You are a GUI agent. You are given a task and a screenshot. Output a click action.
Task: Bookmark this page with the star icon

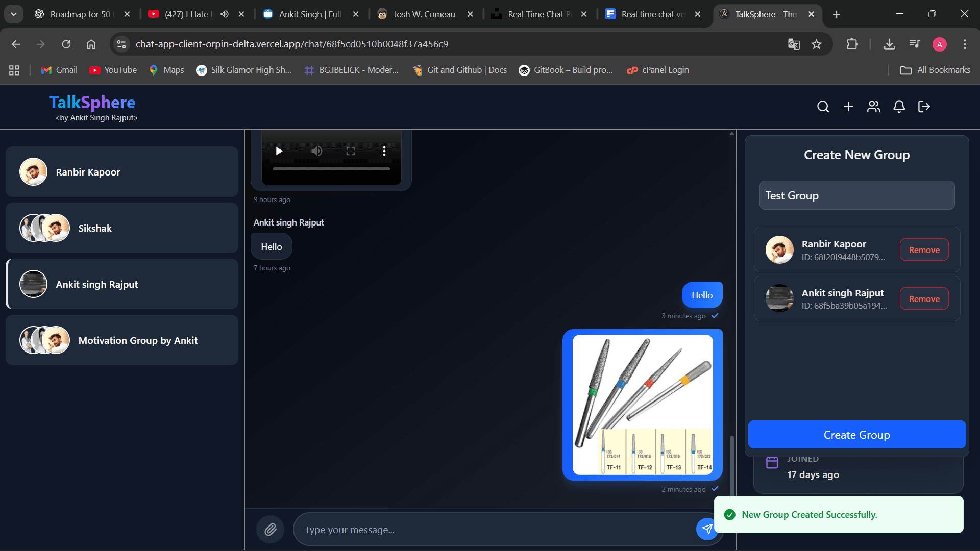817,44
